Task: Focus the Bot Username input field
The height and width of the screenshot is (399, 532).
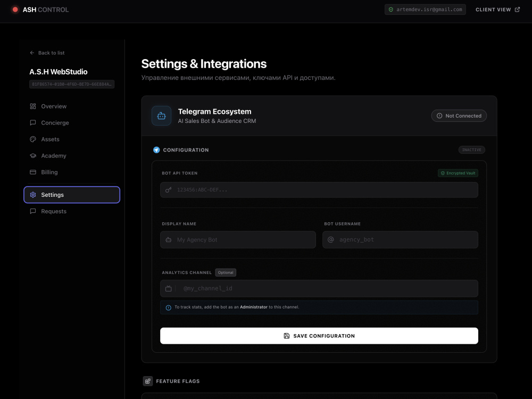Action: coord(401,239)
